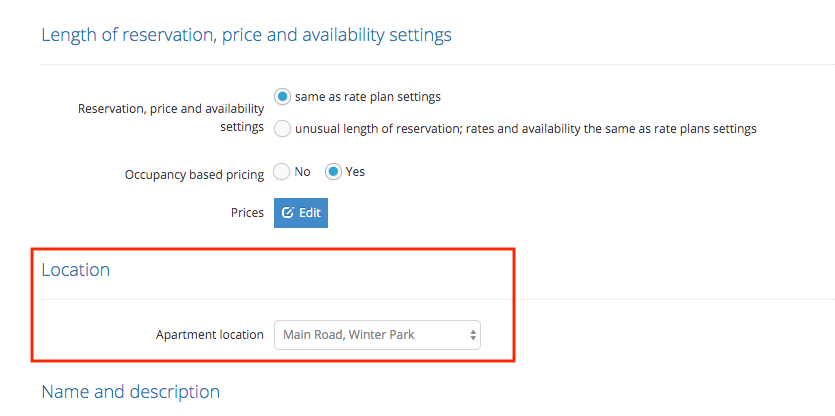Click the "No" label text
835x416 pixels.
pyautogui.click(x=302, y=172)
